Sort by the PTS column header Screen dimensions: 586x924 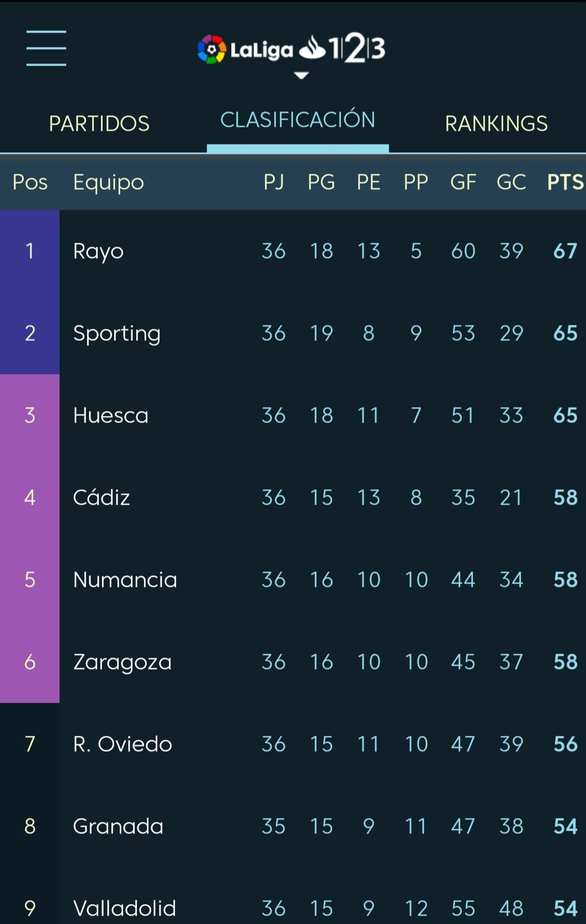coord(564,182)
